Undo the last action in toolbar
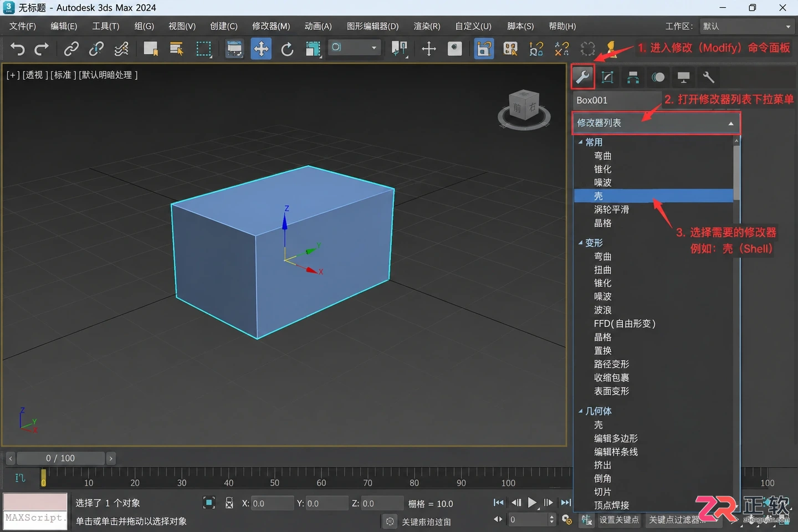The height and width of the screenshot is (532, 798). coord(18,49)
